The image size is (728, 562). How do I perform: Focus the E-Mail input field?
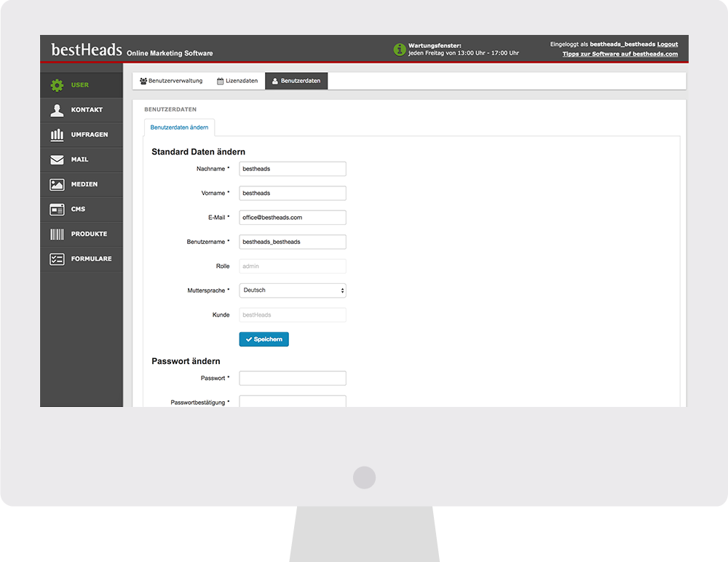(293, 218)
